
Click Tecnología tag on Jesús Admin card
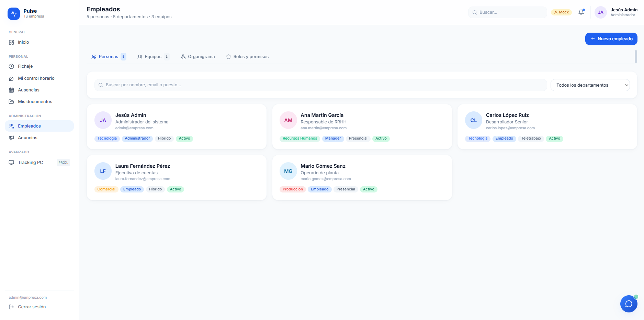pyautogui.click(x=107, y=139)
